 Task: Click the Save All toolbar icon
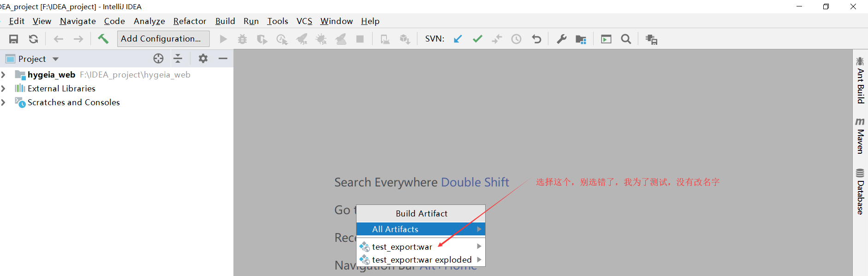(14, 39)
